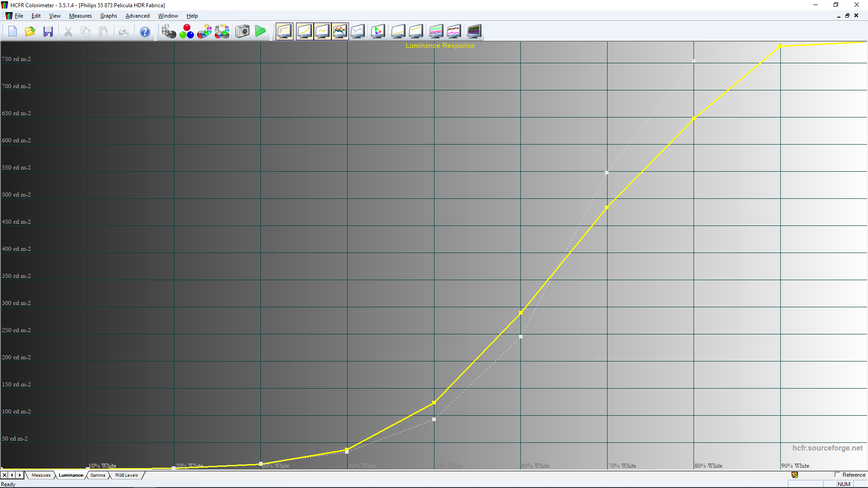The height and width of the screenshot is (488, 868).
Task: Open the Advanced menu
Action: 137,16
